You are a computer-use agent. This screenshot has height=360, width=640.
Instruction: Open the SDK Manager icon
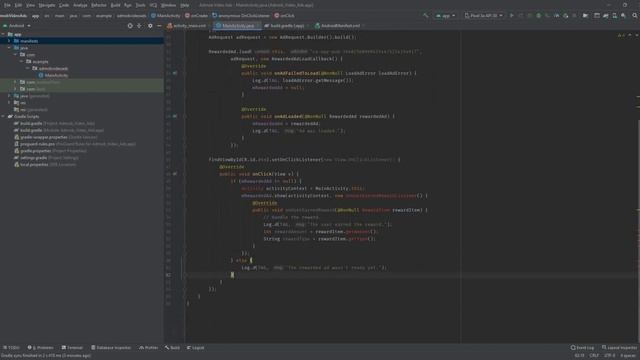pos(624,16)
